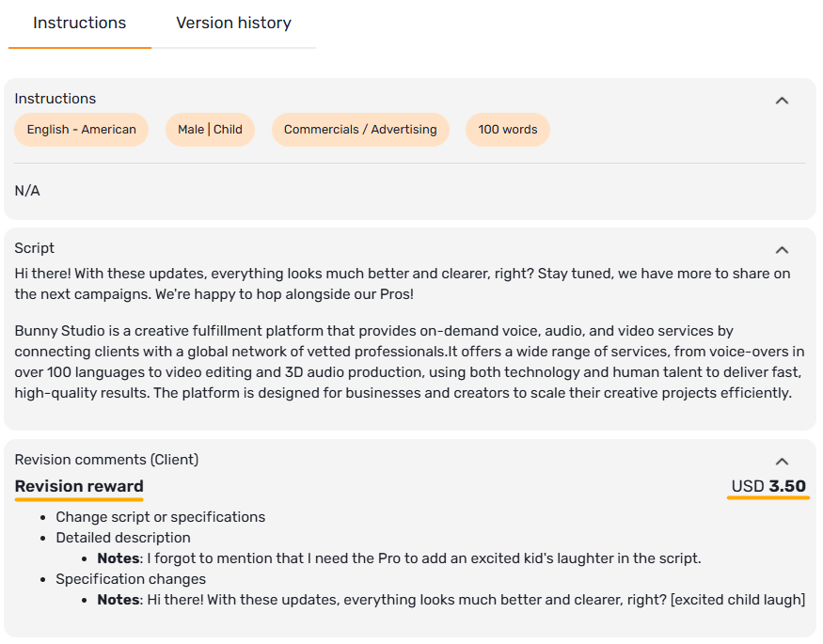Click the "Specification changes" bullet item
Image resolution: width=823 pixels, height=644 pixels.
[131, 579]
